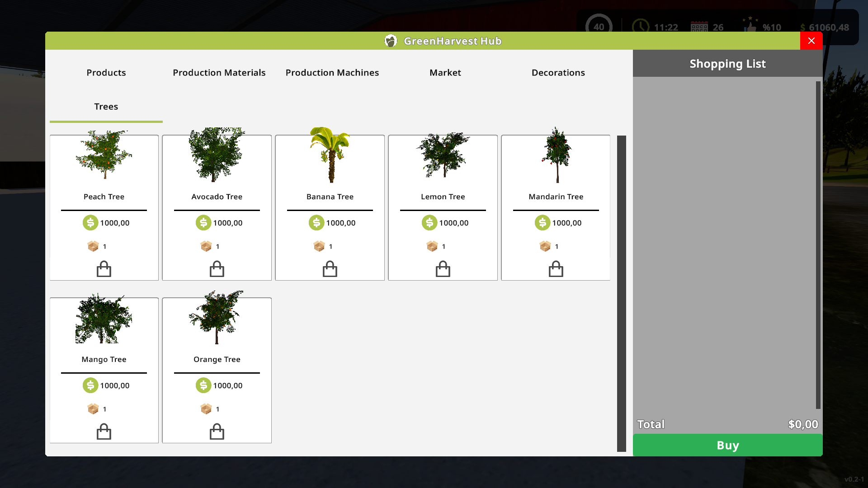Screen dimensions: 868x488
Task: Add Banana Tree to shopping bag
Action: point(330,269)
